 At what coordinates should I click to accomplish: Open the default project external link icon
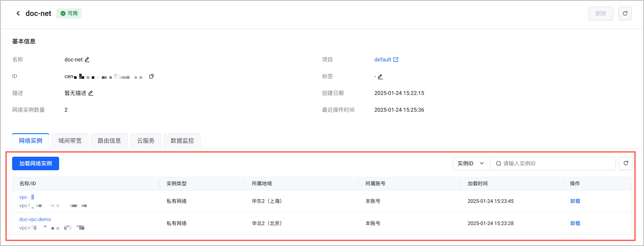pyautogui.click(x=396, y=60)
